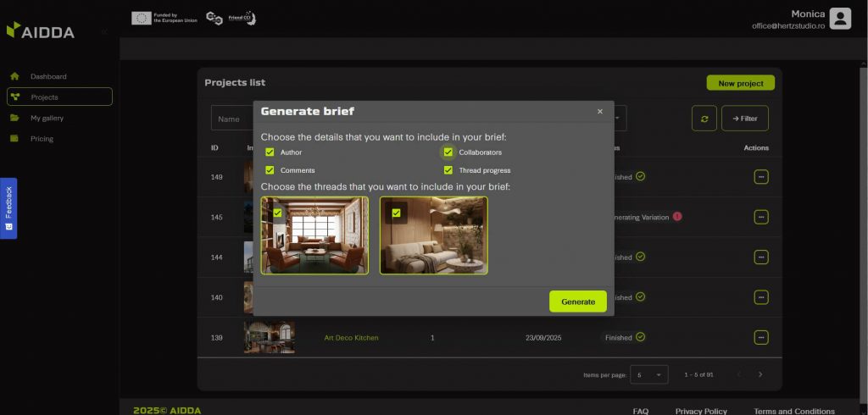This screenshot has height=415, width=868.
Task: Navigate to Pricing page
Action: click(42, 138)
